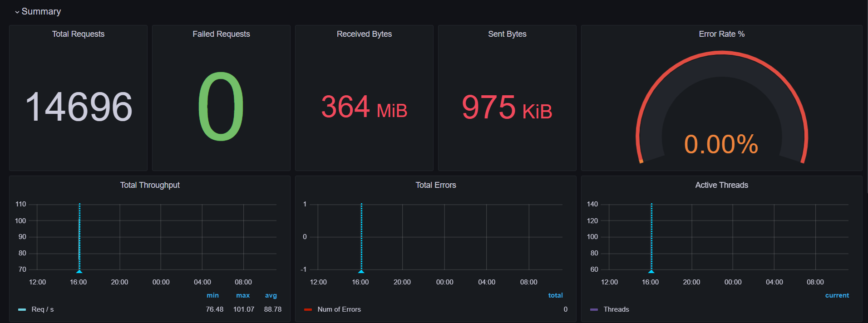Sort Active Threads legend by current
The height and width of the screenshot is (323, 868).
pyautogui.click(x=837, y=295)
